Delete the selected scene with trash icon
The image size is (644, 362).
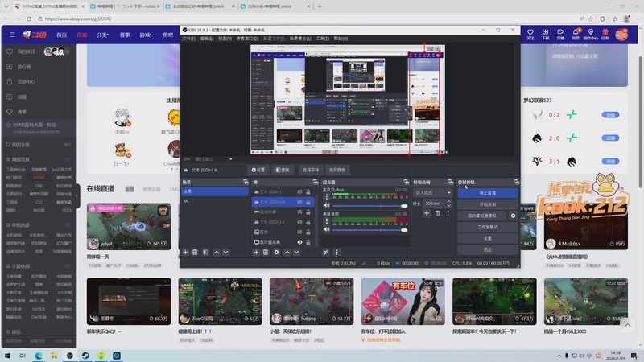[195, 252]
